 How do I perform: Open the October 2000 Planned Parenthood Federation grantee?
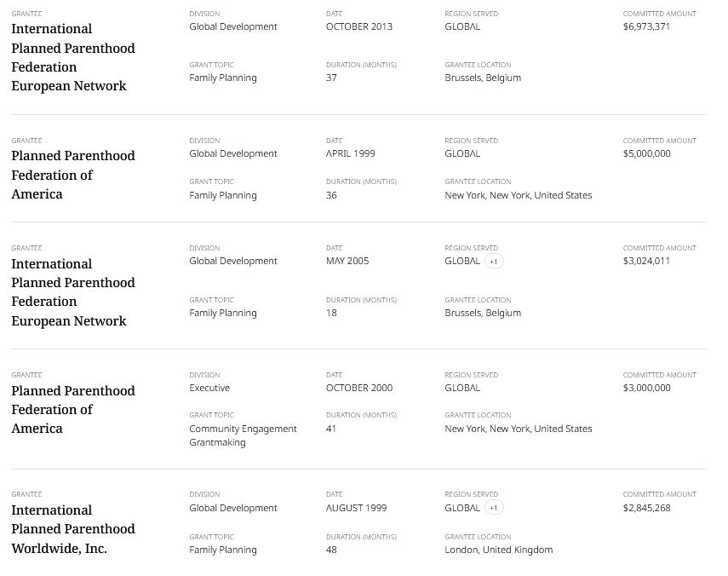[x=73, y=409]
